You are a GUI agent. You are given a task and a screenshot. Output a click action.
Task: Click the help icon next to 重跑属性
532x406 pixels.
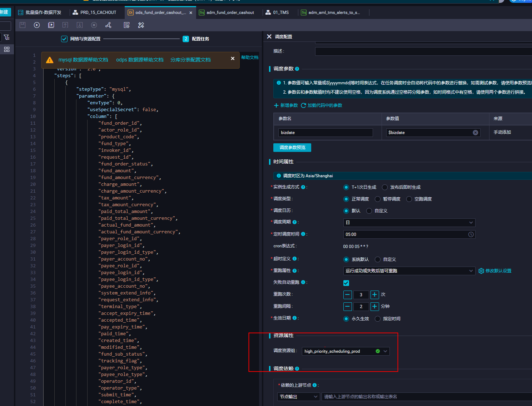tap(294, 271)
